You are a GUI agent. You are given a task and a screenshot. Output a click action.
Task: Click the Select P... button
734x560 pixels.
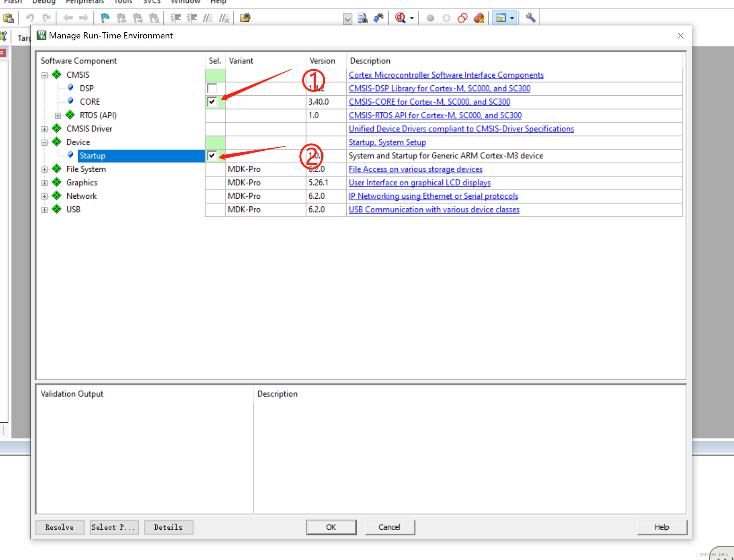[114, 527]
